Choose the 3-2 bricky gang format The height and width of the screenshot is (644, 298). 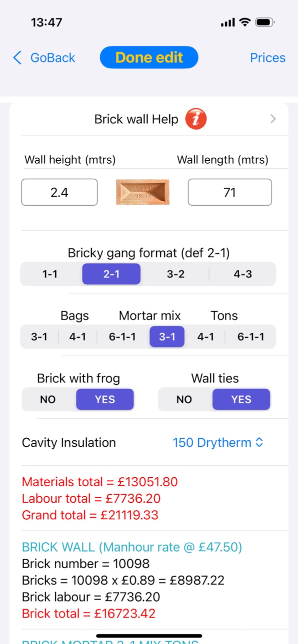(x=175, y=274)
